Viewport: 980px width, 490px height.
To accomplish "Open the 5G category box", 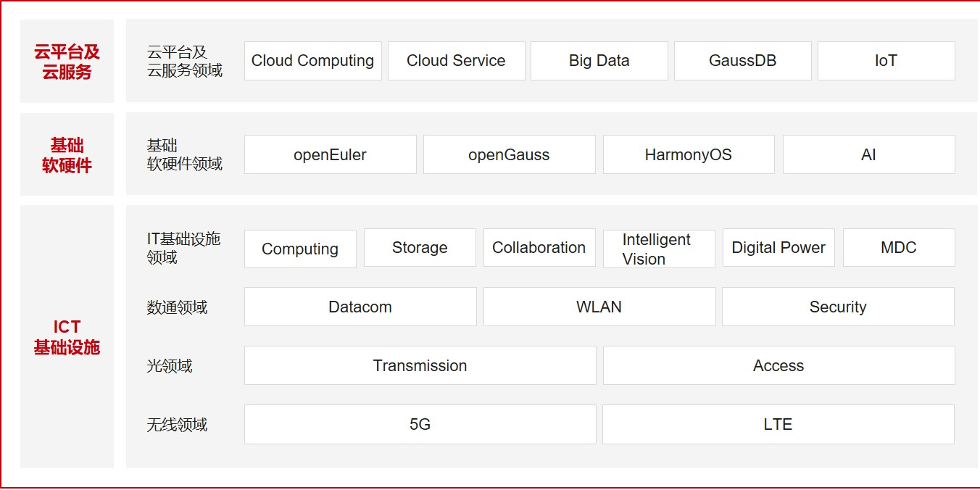I will coord(420,424).
